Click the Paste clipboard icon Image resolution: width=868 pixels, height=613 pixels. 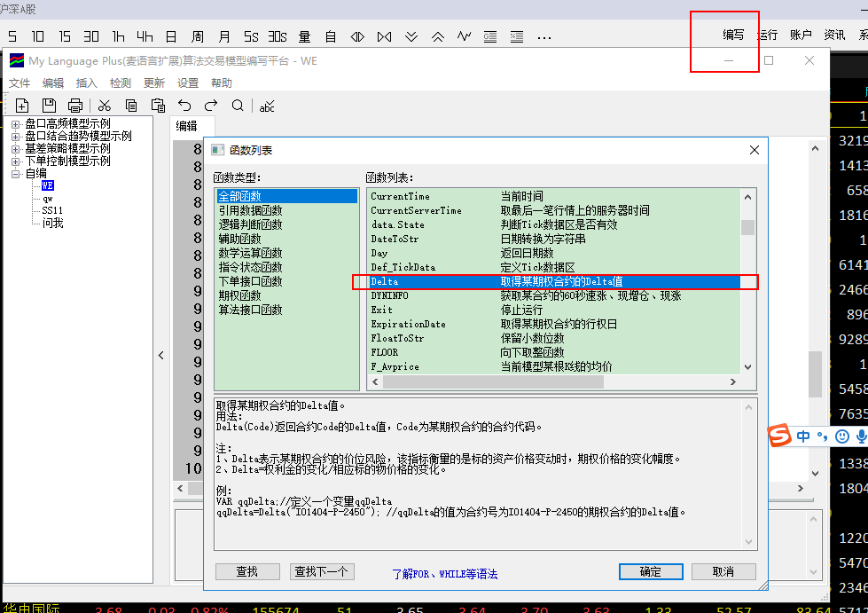(x=158, y=106)
